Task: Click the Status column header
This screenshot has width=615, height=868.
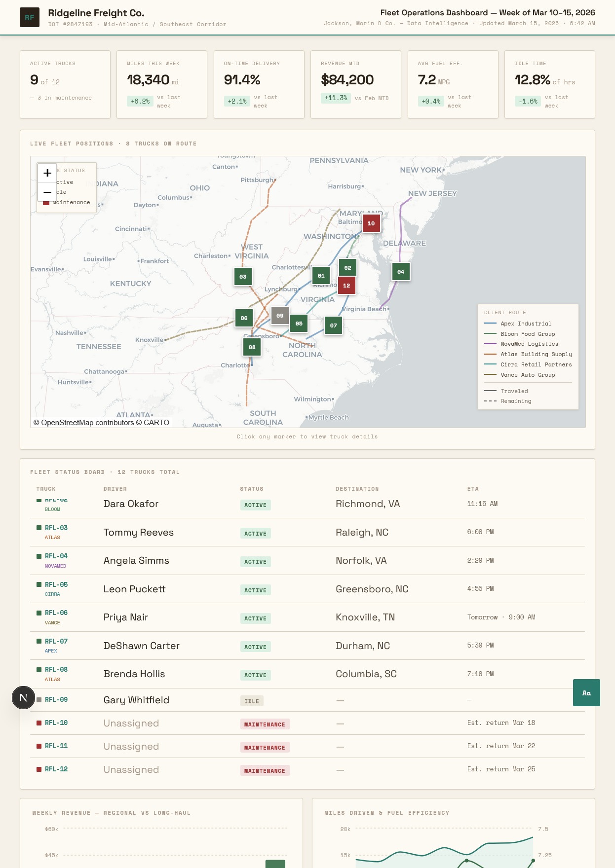Action: 252,489
